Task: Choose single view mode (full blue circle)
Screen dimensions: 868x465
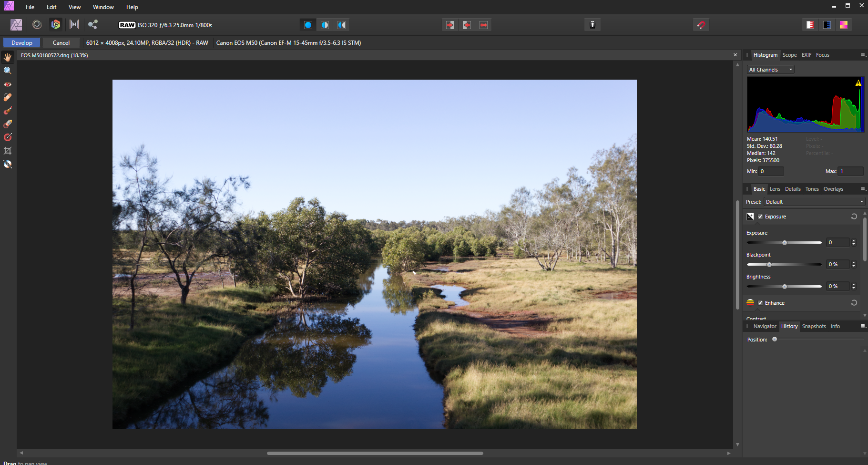Action: (308, 25)
